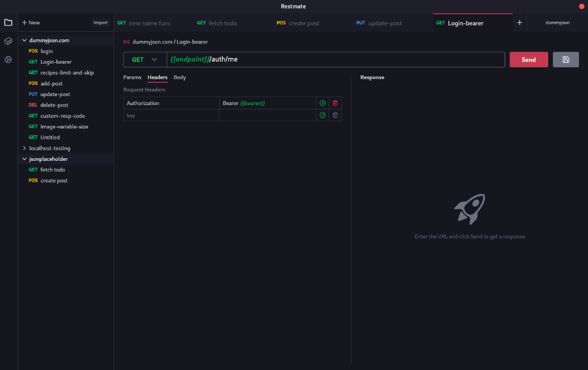Switch to the new name func tab

point(153,23)
